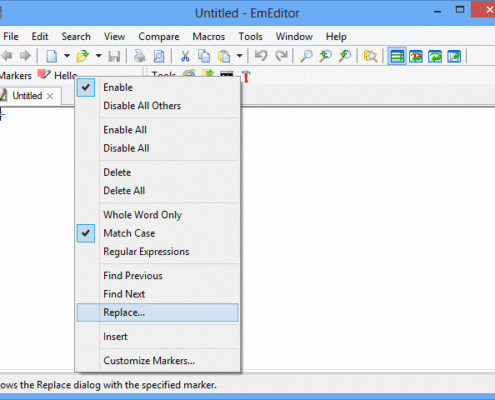This screenshot has width=495, height=400.
Task: Click the Save floppy disk icon
Action: click(x=114, y=56)
